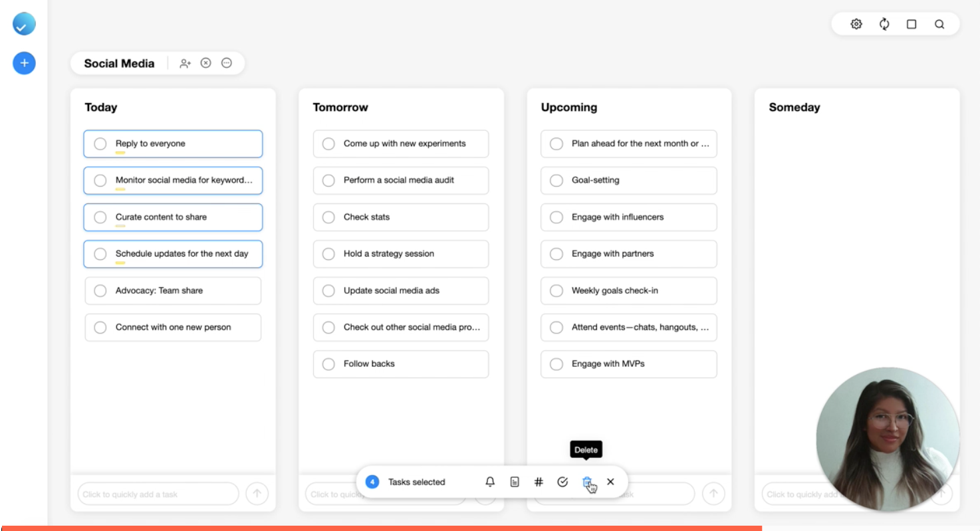Check off 'Connect with one new person'
The image size is (980, 531).
click(100, 327)
